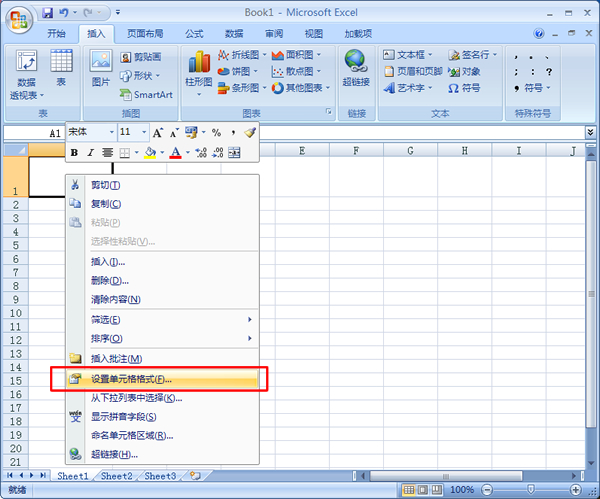
Task: Insert Picture (图片) from file
Action: click(x=101, y=68)
